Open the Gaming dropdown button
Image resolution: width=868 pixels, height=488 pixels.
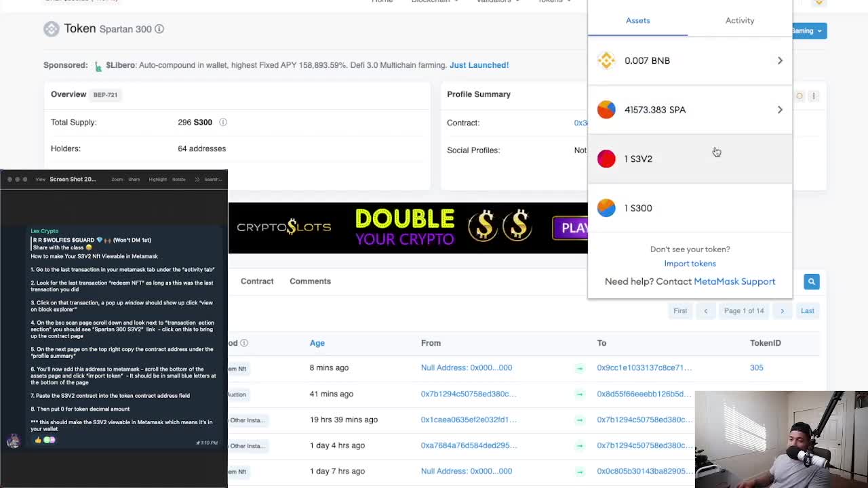tap(809, 30)
